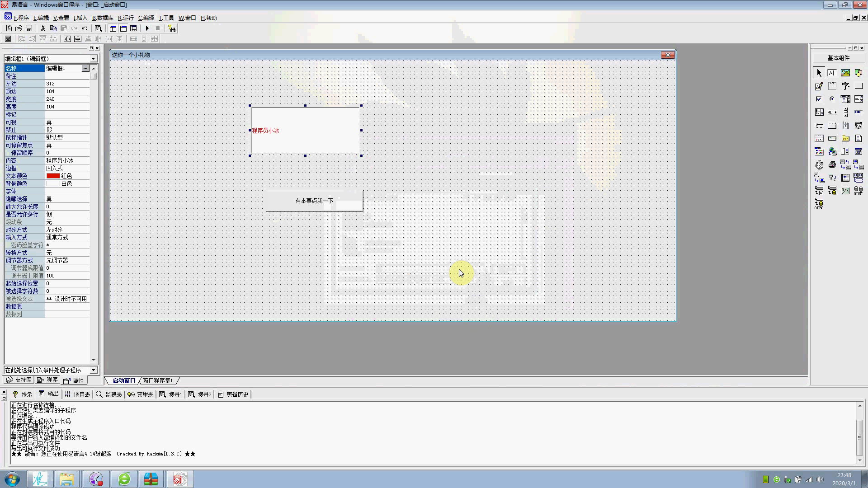
Task: Click the Save file toolbar icon
Action: pos(29,28)
